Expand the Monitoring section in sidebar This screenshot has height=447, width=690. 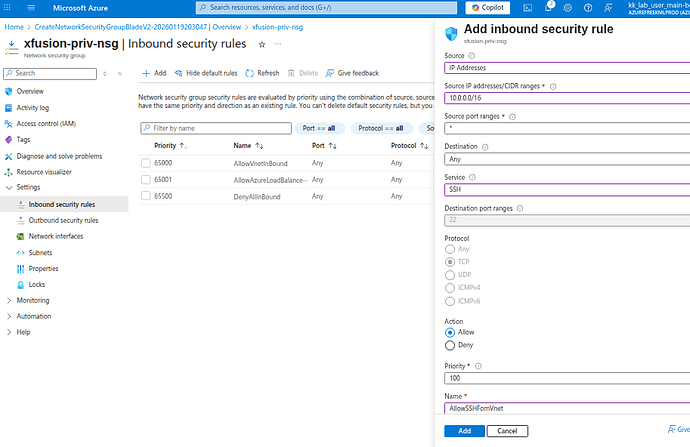[32, 300]
